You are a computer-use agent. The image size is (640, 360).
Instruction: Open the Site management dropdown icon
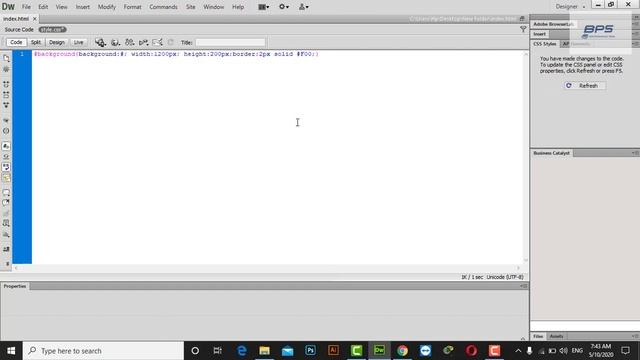pyautogui.click(x=304, y=7)
